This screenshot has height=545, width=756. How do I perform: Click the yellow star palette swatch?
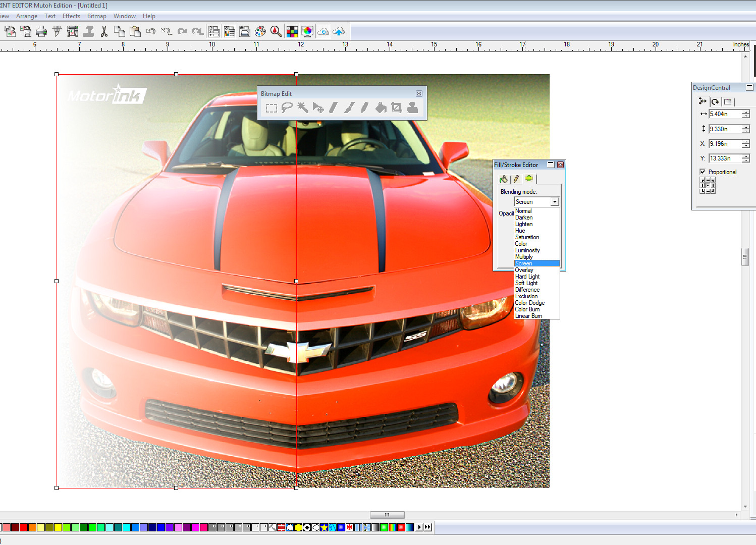pos(323,527)
